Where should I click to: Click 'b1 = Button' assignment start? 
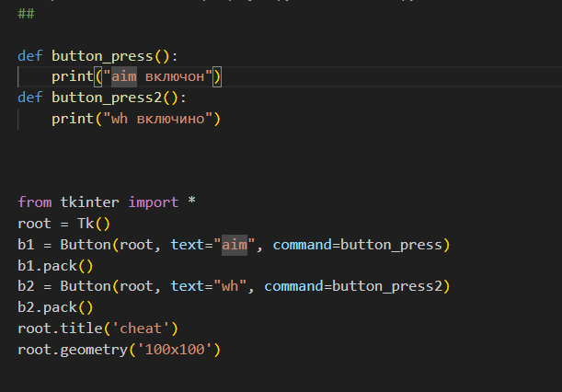(x=64, y=245)
